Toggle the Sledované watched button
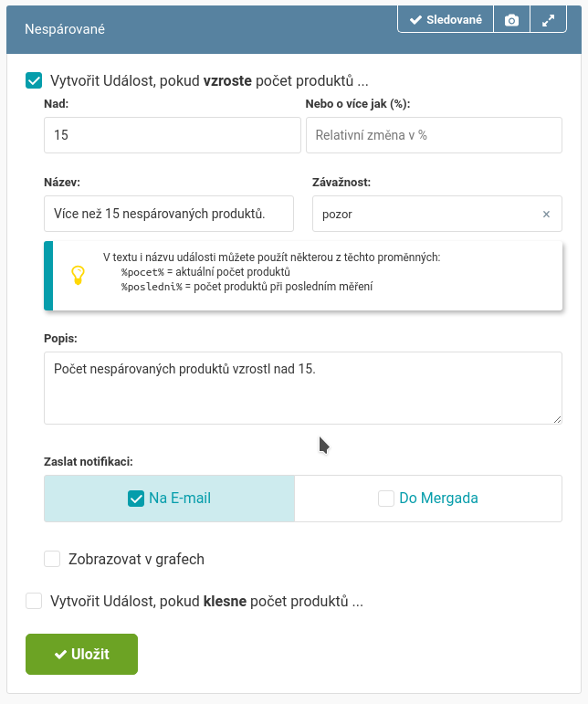This screenshot has width=588, height=704. coord(446,19)
